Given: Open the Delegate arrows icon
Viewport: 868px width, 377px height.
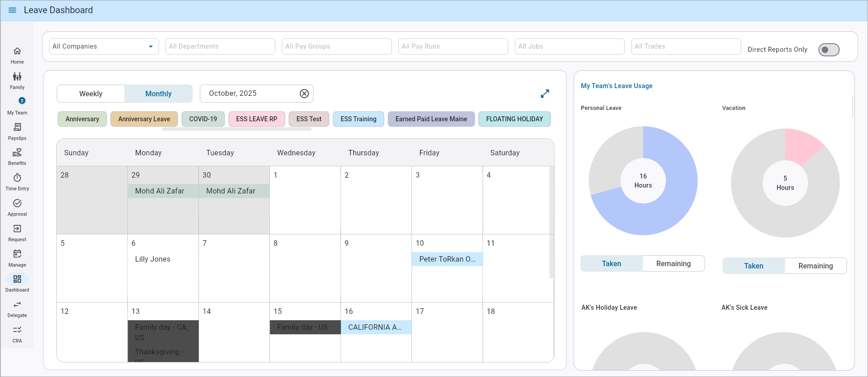Looking at the screenshot, I should click(x=17, y=305).
